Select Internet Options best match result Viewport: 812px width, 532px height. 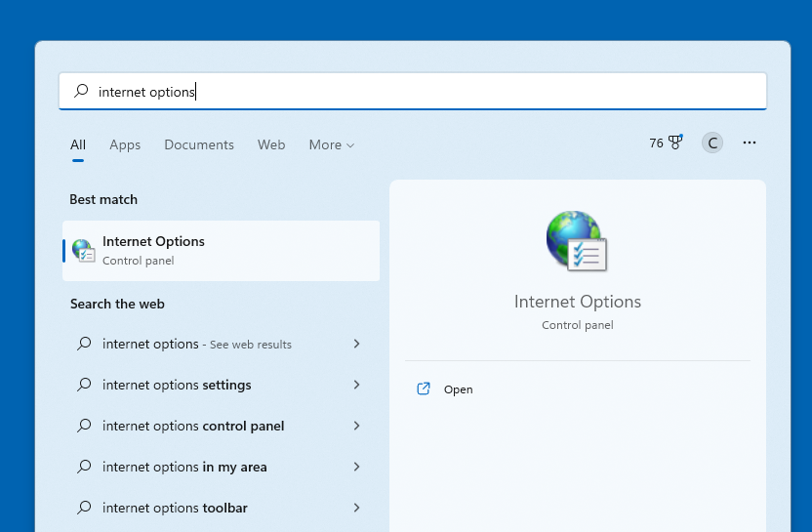222,251
